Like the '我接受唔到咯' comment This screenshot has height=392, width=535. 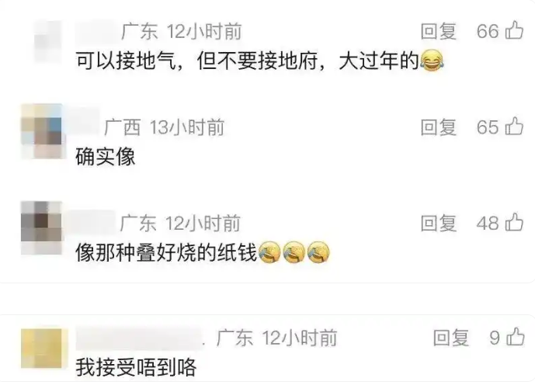[x=516, y=337]
